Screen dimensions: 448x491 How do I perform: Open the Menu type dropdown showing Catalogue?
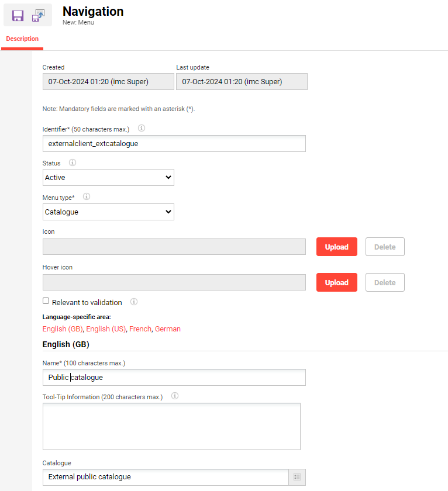(x=109, y=212)
